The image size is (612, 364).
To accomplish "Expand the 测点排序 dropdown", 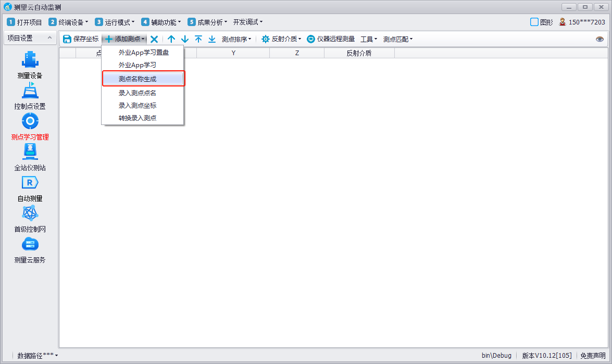I will [x=236, y=39].
